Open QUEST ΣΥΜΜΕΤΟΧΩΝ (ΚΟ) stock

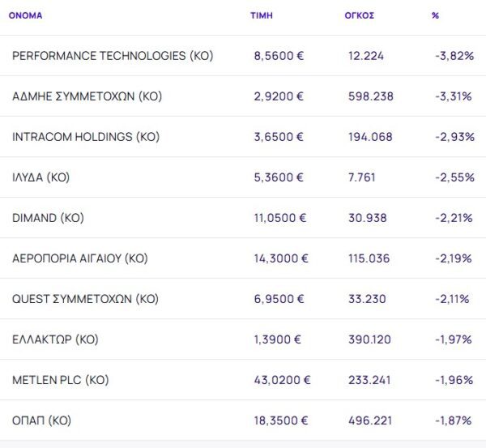click(86, 299)
